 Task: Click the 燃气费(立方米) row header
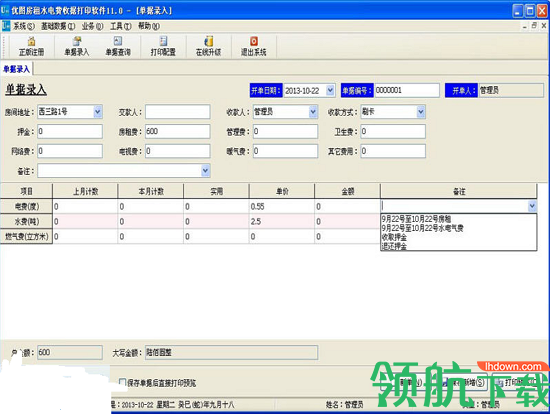pyautogui.click(x=26, y=236)
